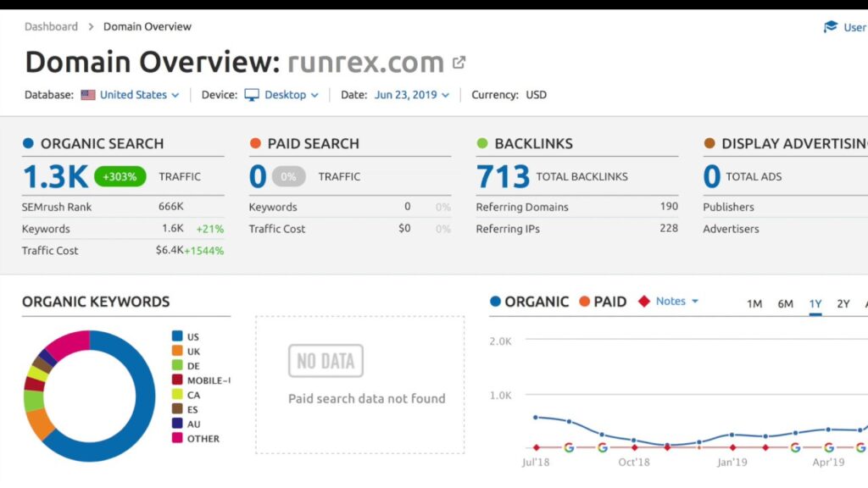The width and height of the screenshot is (868, 488).
Task: Click the DE green legend swatch
Action: (177, 365)
